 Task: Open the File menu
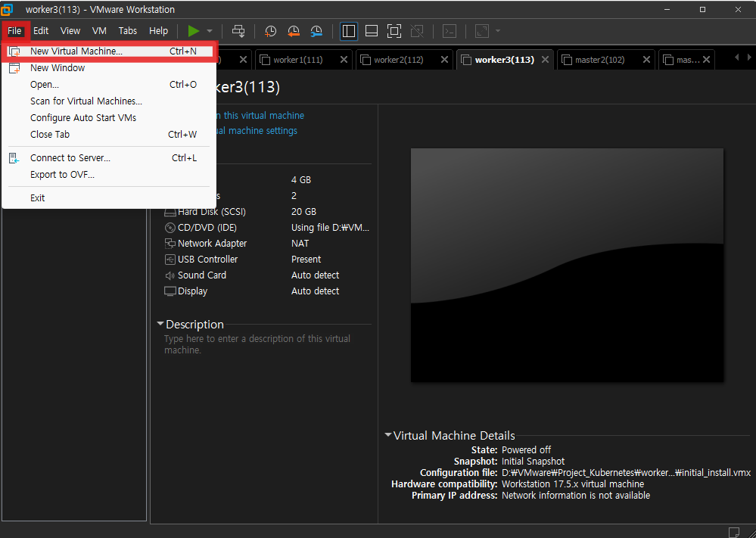[14, 31]
